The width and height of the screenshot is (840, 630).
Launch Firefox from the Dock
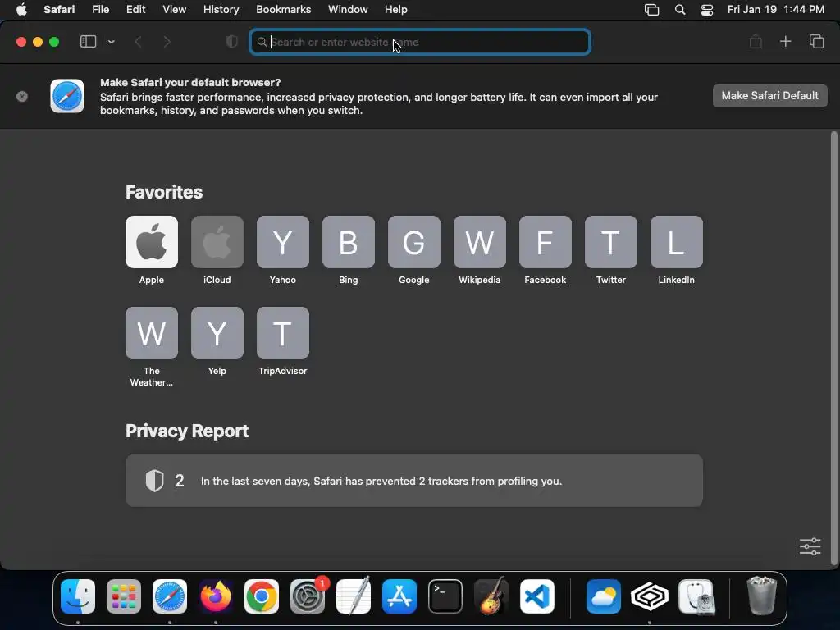tap(216, 596)
